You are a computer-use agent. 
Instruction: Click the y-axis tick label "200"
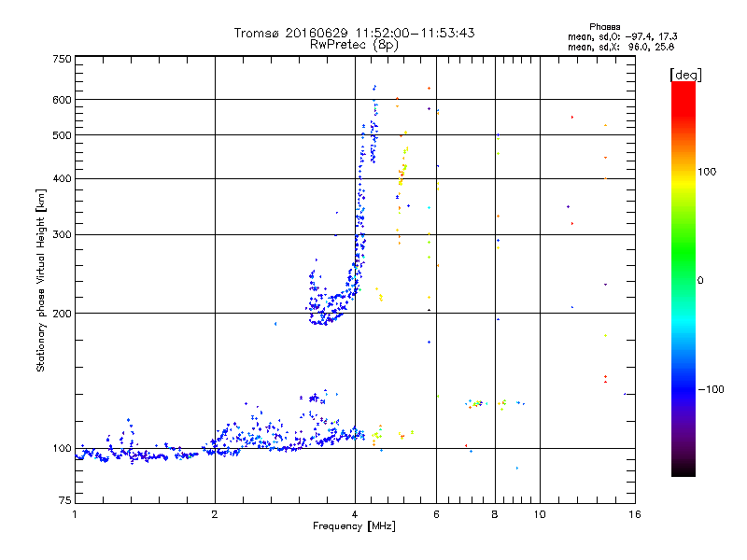pyautogui.click(x=62, y=314)
